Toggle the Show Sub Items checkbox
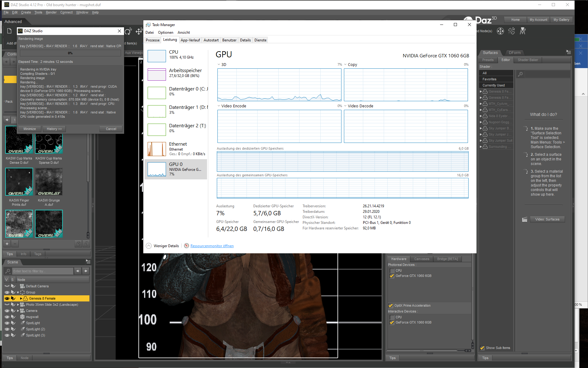 coord(482,348)
